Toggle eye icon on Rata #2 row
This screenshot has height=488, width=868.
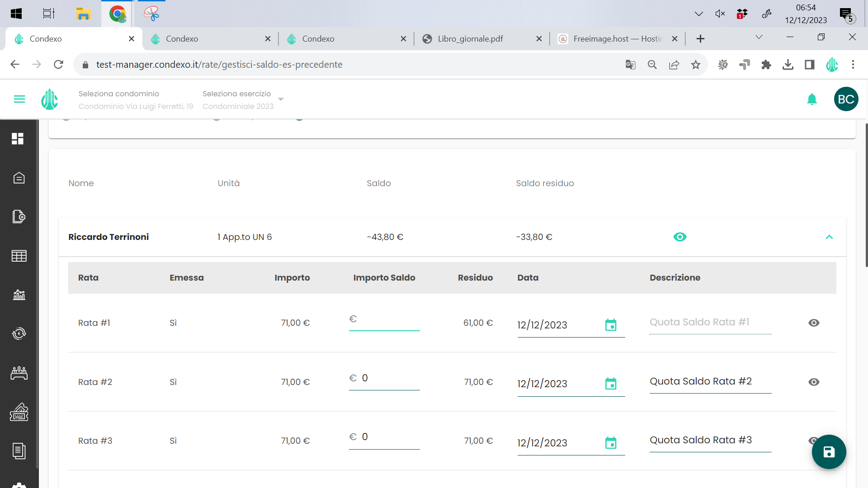(x=814, y=382)
